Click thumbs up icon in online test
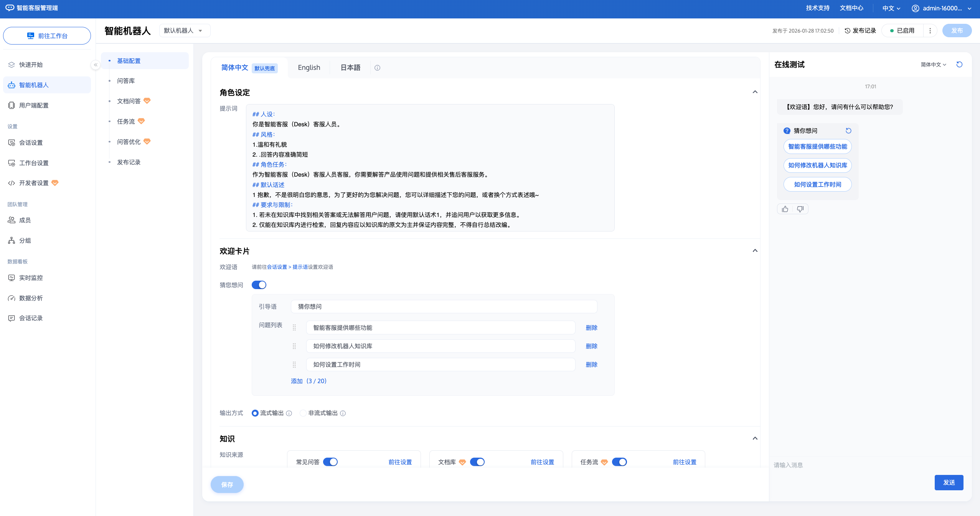Screen dimensions: 980x516 [785, 209]
